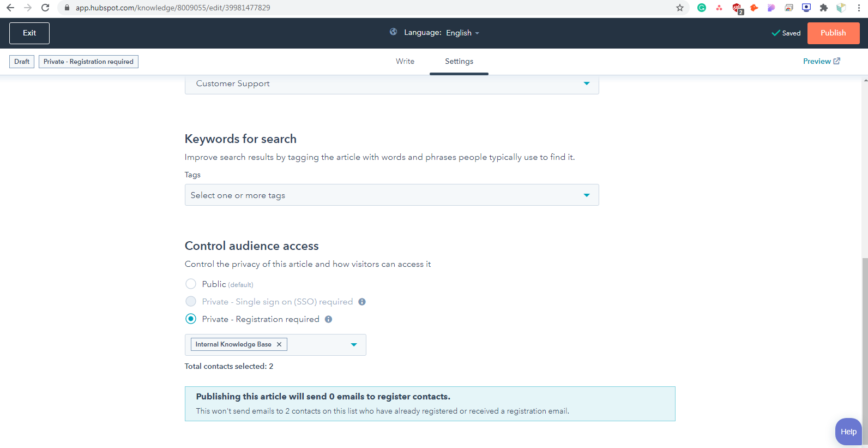Publish the article
Viewport: 868px width, 448px height.
[833, 33]
